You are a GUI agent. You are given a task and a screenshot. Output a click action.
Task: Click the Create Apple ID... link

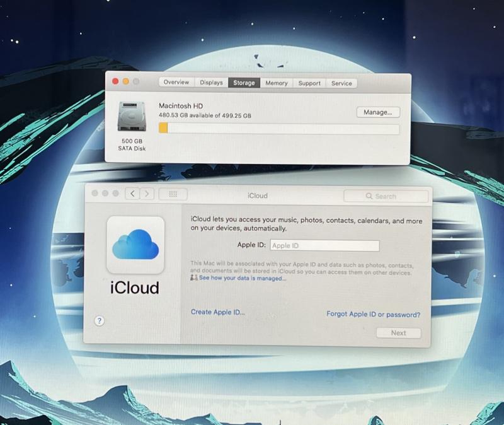click(218, 312)
